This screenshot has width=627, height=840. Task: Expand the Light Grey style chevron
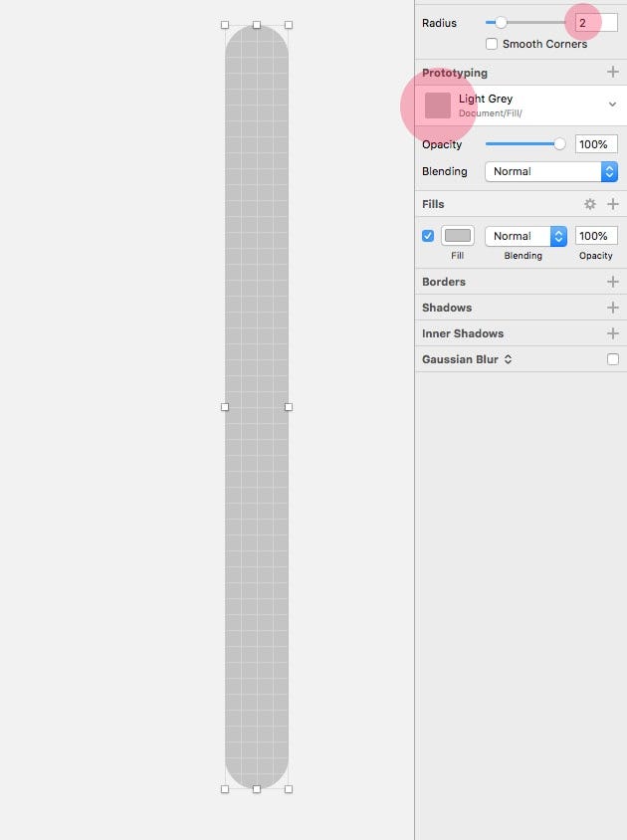[x=612, y=104]
